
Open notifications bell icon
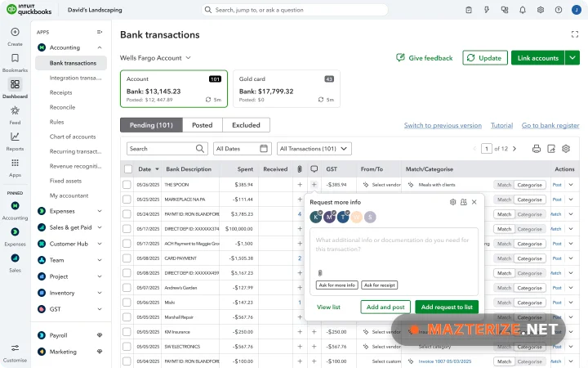pyautogui.click(x=523, y=10)
